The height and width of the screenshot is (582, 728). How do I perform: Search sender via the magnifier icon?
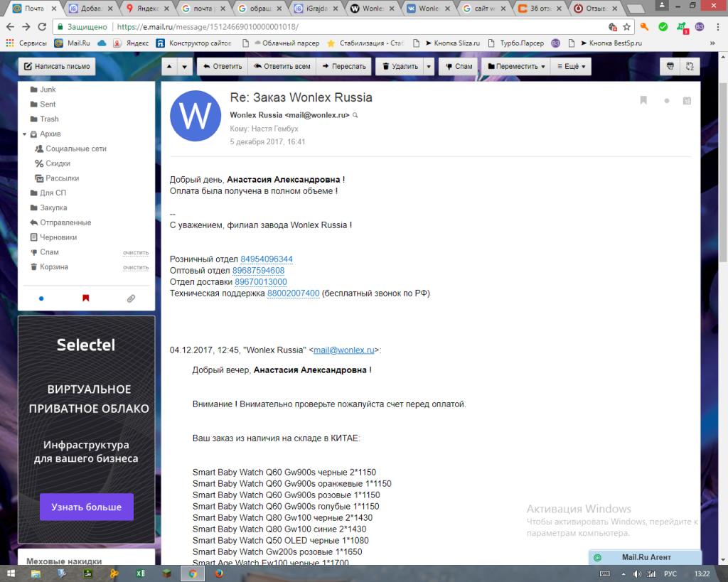(355, 115)
